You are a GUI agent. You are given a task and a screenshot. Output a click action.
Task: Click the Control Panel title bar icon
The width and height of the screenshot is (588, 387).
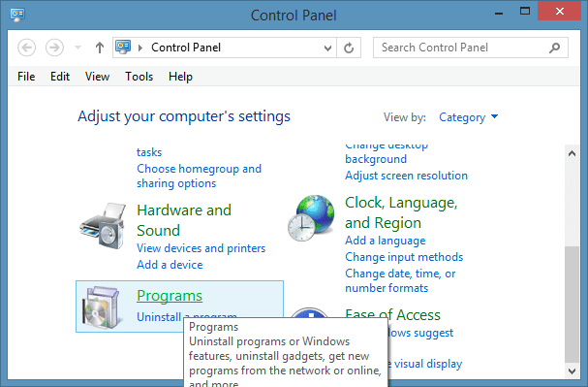(17, 15)
